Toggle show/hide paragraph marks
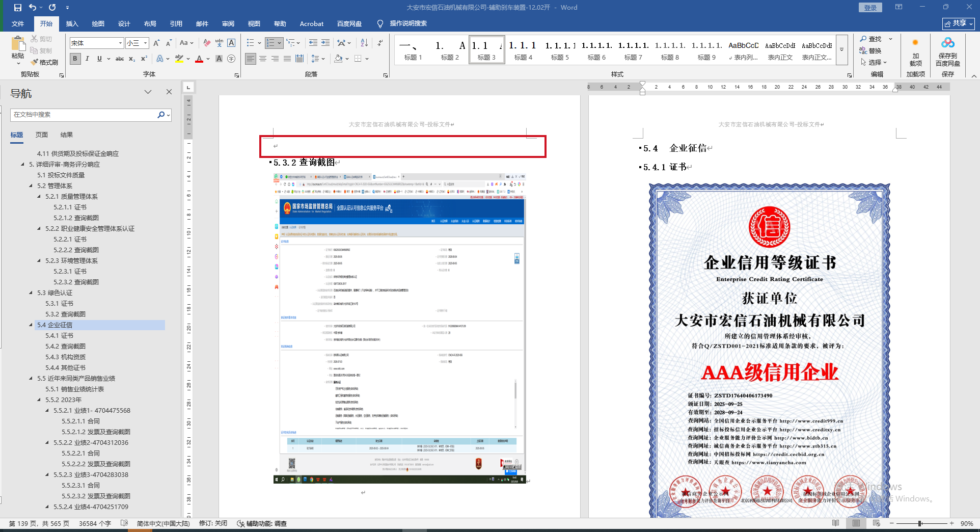This screenshot has height=532, width=980. coord(380,43)
